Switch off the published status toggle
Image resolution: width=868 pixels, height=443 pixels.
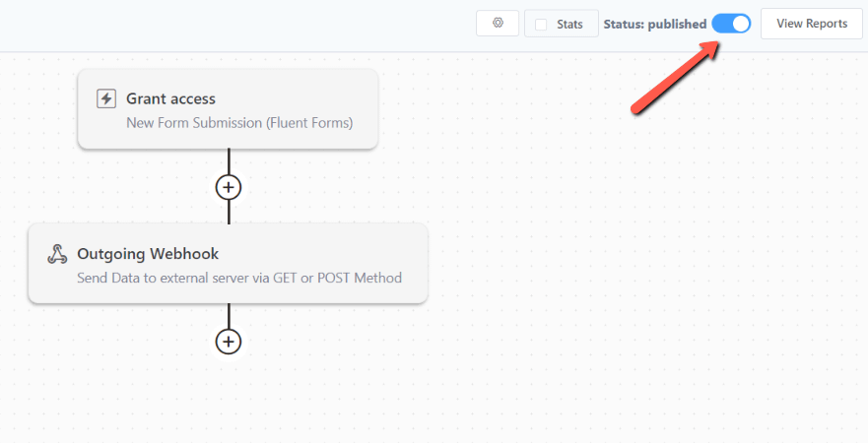click(731, 24)
